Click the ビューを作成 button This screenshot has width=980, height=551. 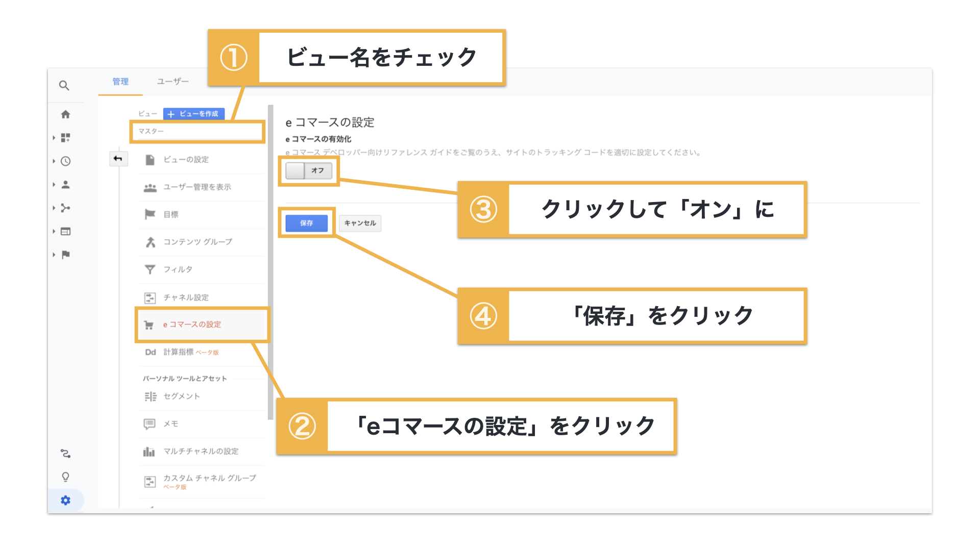[194, 114]
